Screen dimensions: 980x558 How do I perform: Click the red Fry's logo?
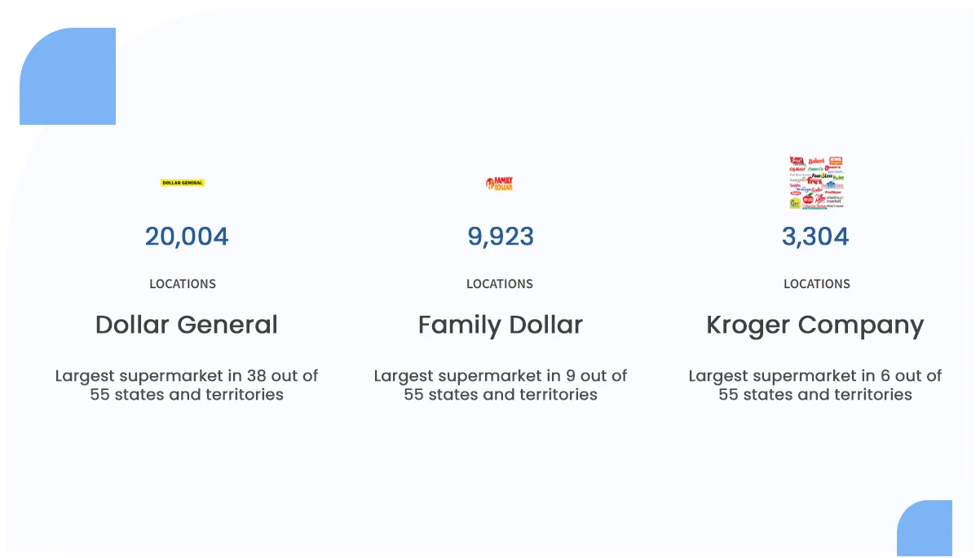(814, 181)
